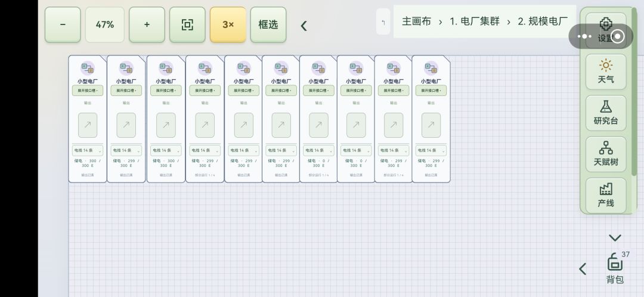Open the third card's 电线 14 条 dropdown
644x297 pixels.
point(166,150)
